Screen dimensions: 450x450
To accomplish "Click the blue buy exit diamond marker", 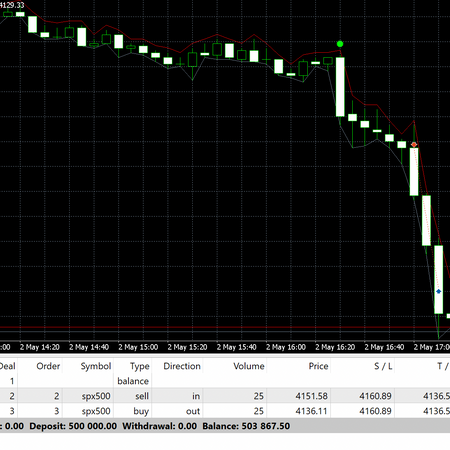I will click(x=439, y=291).
